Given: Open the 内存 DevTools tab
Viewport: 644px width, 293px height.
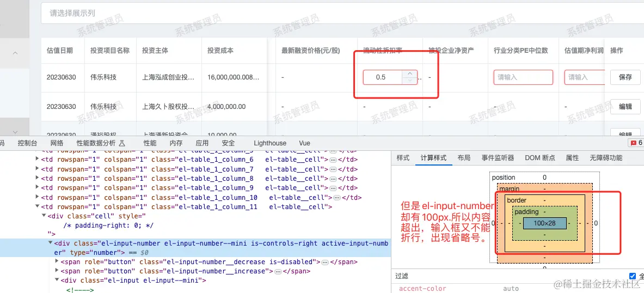Looking at the screenshot, I should pyautogui.click(x=176, y=143).
